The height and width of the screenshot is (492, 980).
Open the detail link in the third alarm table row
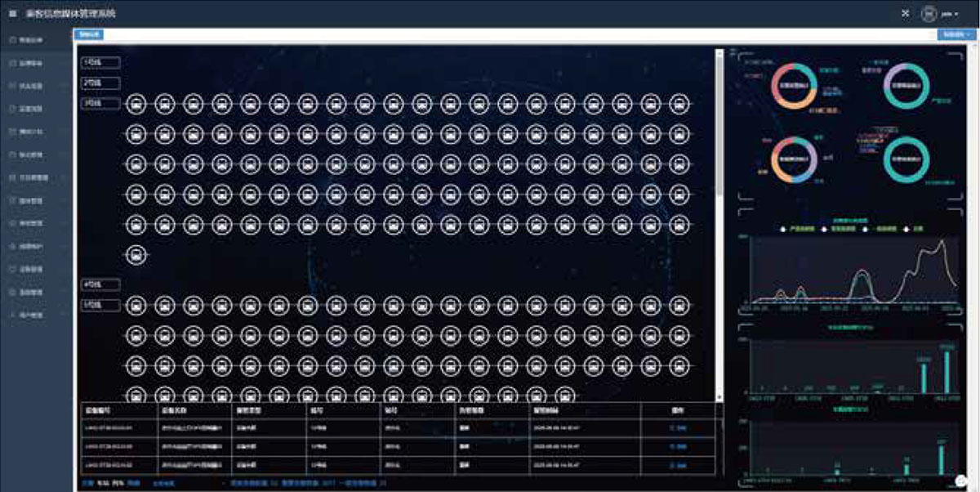[x=679, y=465]
